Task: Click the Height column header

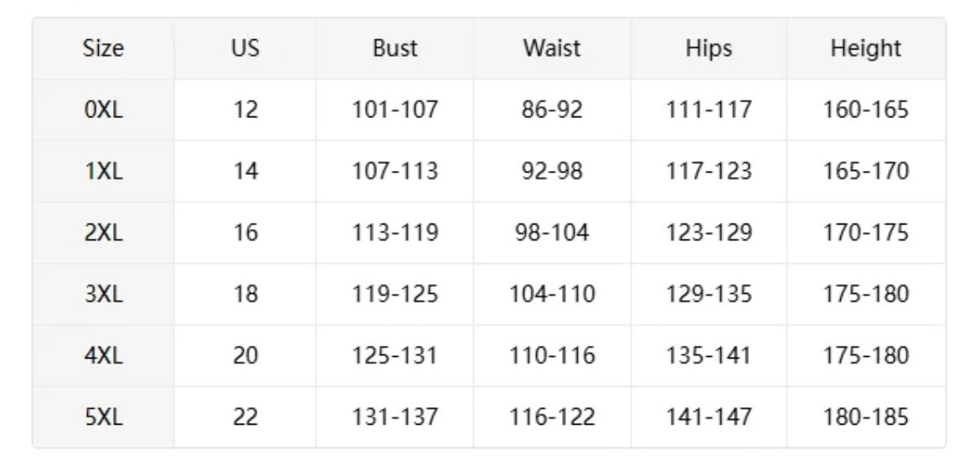Action: click(866, 49)
